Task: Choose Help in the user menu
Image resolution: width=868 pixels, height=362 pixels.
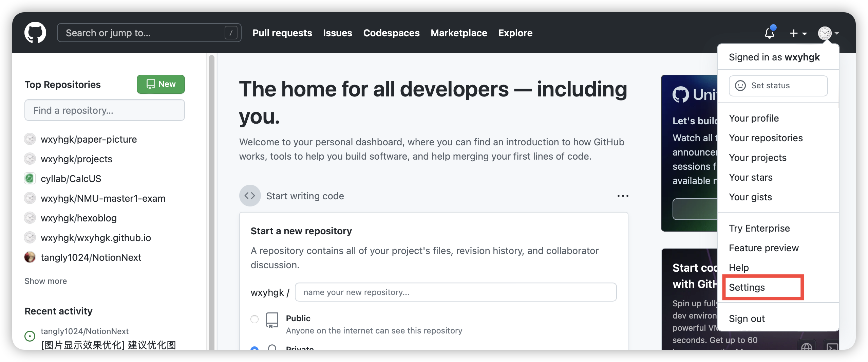Action: click(x=778, y=268)
